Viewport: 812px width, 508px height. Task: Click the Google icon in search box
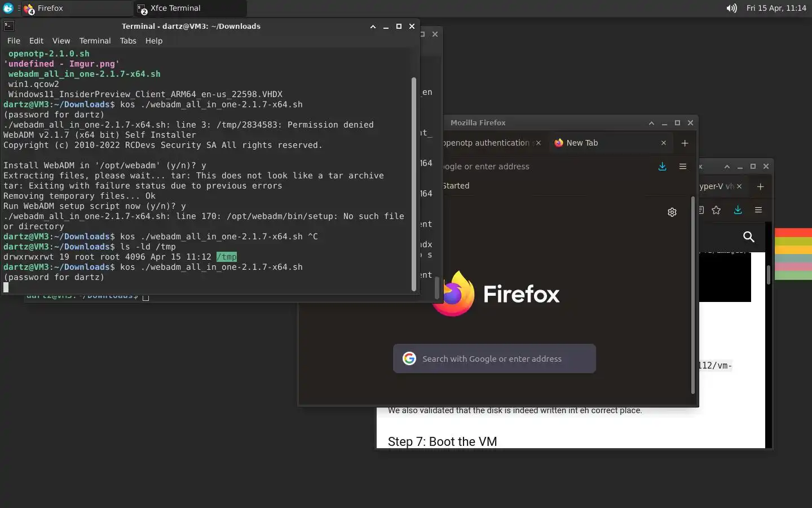point(409,358)
